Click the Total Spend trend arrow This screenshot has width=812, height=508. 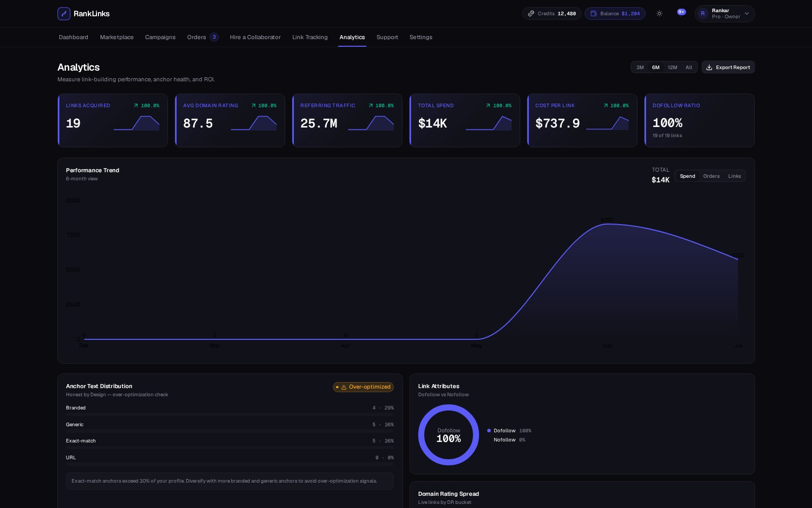point(488,106)
